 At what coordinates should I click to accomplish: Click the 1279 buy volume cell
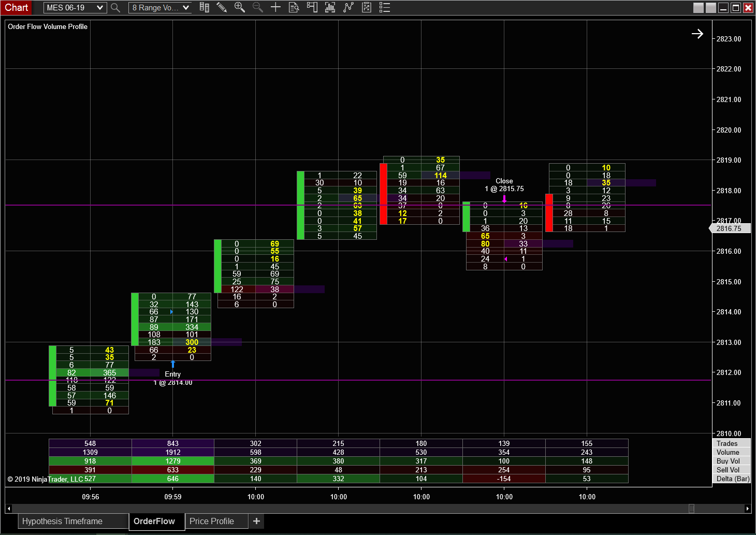click(173, 461)
